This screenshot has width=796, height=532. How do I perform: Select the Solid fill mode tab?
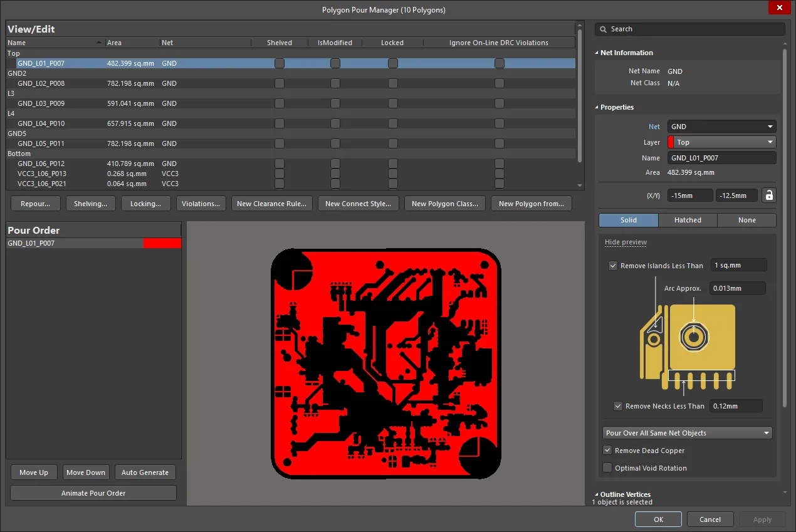(629, 220)
